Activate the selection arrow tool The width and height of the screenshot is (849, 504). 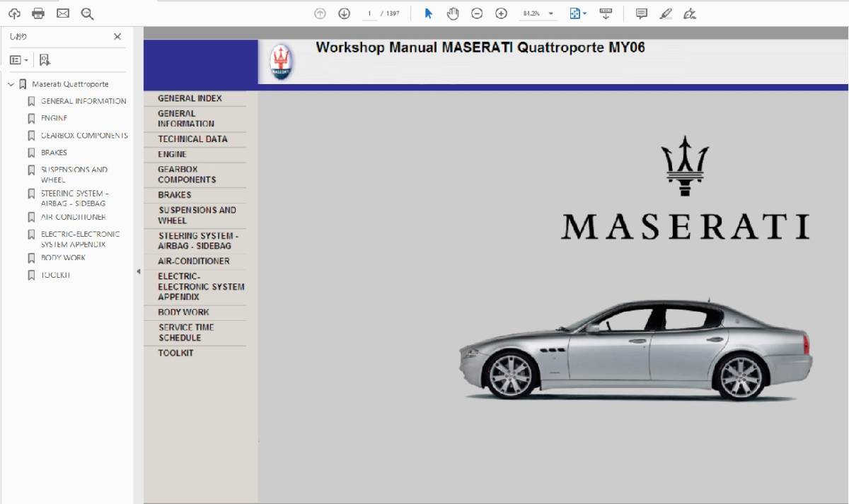click(428, 13)
